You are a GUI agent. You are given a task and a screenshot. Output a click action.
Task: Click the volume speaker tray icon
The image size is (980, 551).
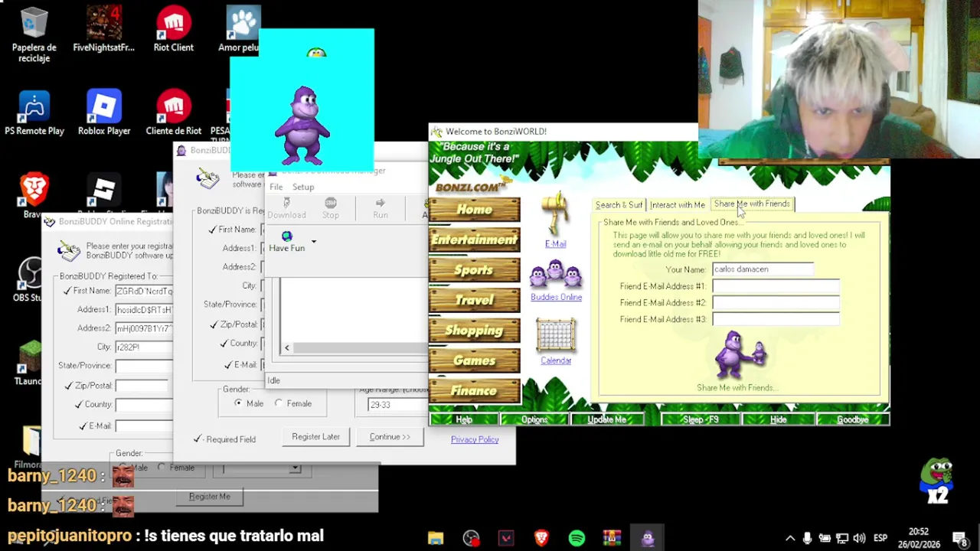coord(859,538)
